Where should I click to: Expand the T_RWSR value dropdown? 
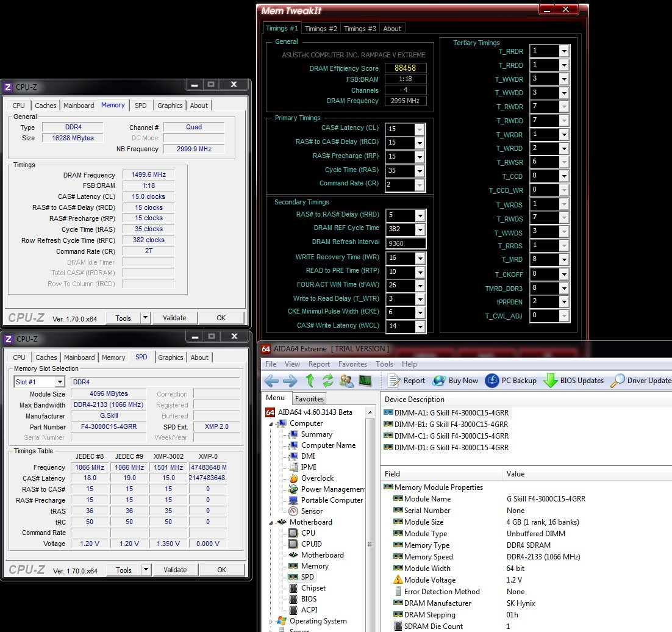tap(563, 162)
